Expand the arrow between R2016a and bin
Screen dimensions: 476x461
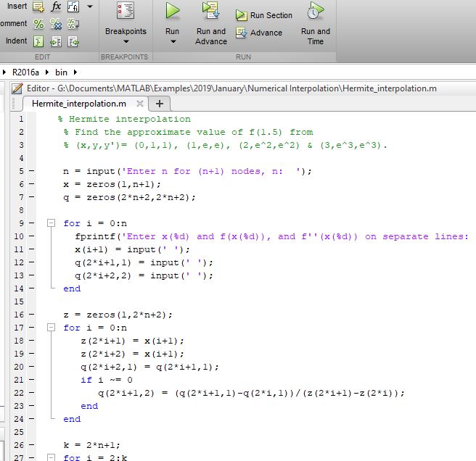pyautogui.click(x=47, y=72)
